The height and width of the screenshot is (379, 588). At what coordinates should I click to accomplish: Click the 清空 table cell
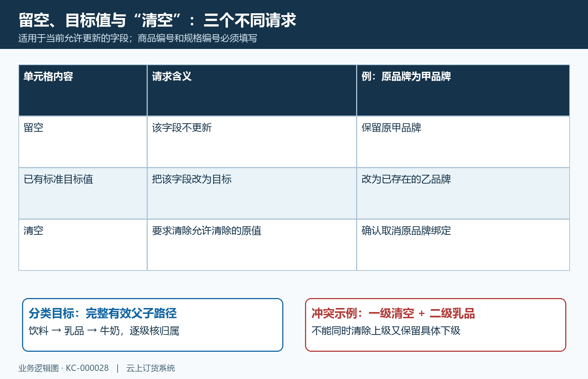[83, 245]
